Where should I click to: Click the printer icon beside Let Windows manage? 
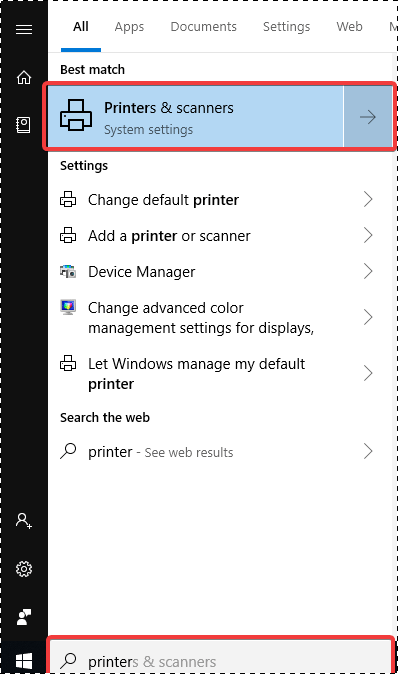click(x=68, y=363)
